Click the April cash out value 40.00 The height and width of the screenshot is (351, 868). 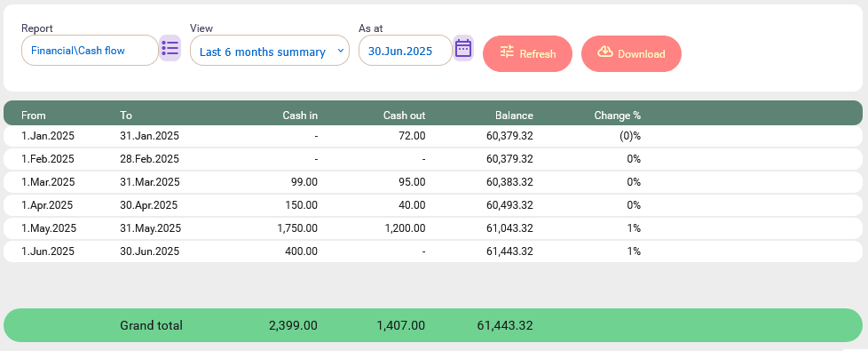(413, 205)
